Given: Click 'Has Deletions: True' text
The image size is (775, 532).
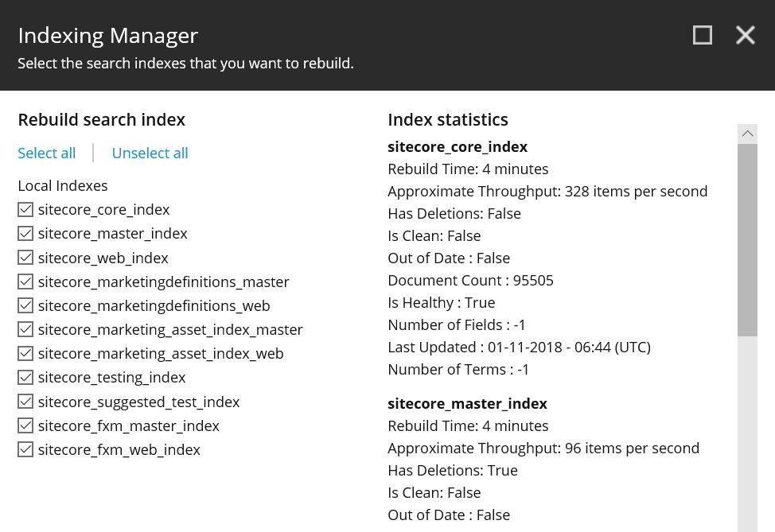Looking at the screenshot, I should click(x=453, y=470).
